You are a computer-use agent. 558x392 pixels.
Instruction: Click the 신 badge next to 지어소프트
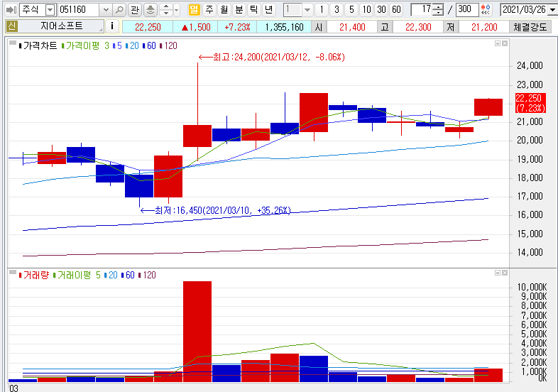pos(12,26)
